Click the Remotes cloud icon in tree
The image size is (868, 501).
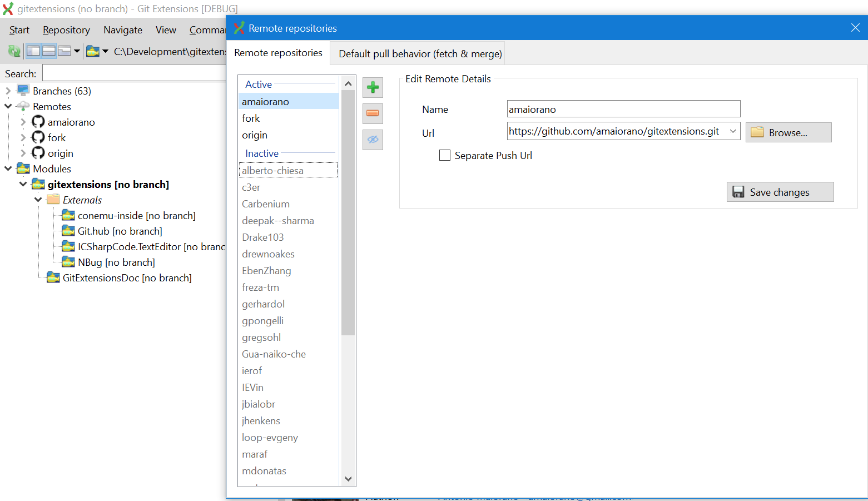pos(23,106)
